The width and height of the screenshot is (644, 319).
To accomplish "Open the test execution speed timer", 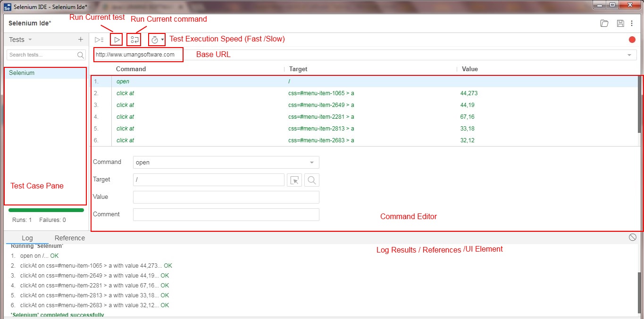I will [x=154, y=40].
